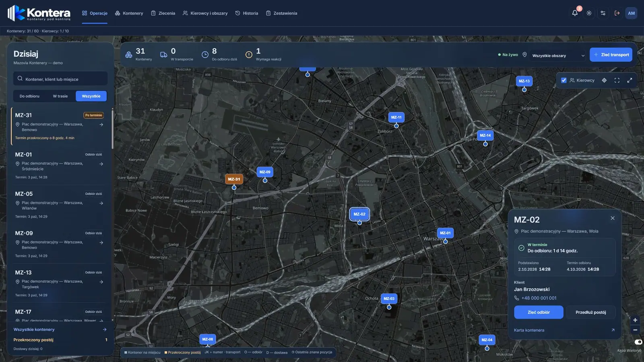Image resolution: width=644 pixels, height=362 pixels.
Task: Open the Karta kontenera link
Action: (x=529, y=330)
